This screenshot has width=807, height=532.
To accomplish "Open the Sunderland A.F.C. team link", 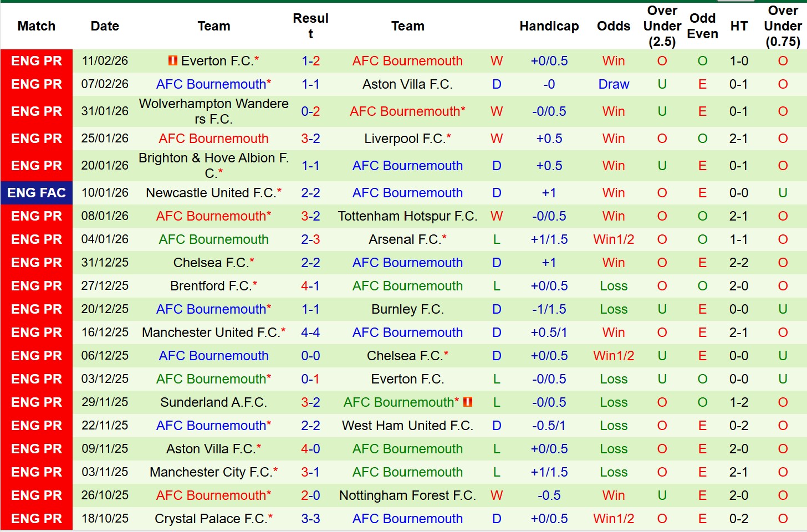I will [x=213, y=402].
